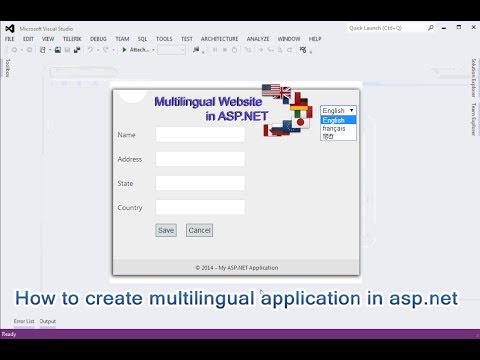Image resolution: width=480 pixels, height=360 pixels.
Task: Click the Break All pause icon
Action: tap(215, 50)
